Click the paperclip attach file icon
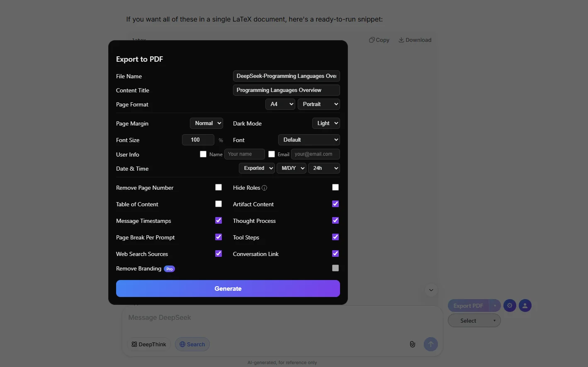Image resolution: width=588 pixels, height=367 pixels. point(412,344)
